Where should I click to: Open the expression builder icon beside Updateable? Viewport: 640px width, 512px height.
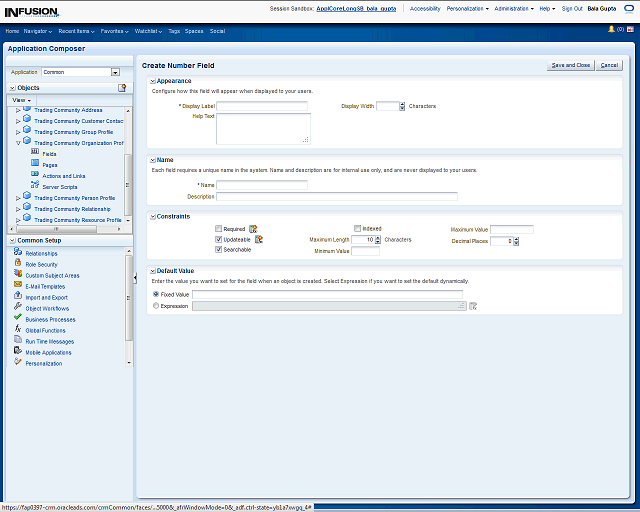[x=258, y=239]
